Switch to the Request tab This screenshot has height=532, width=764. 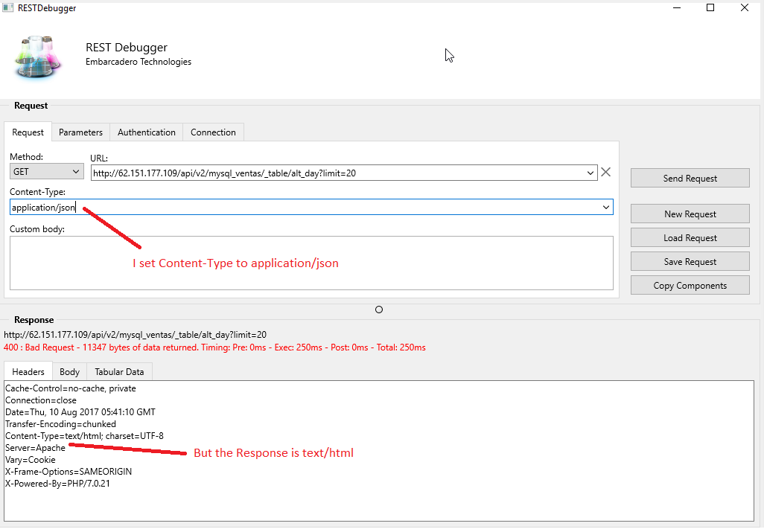[x=28, y=132]
